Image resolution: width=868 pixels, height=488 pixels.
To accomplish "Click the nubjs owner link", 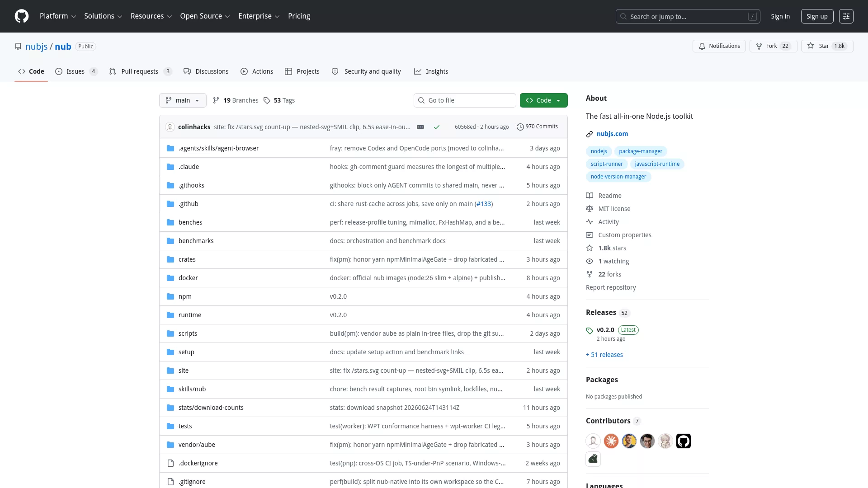I will tap(36, 47).
